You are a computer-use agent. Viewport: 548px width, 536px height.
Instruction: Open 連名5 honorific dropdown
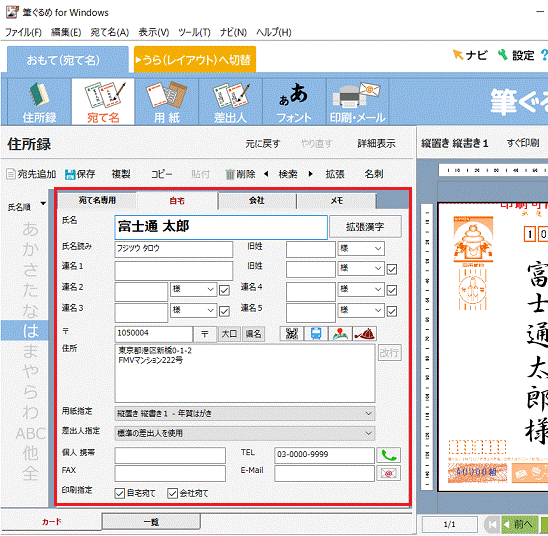coord(361,310)
